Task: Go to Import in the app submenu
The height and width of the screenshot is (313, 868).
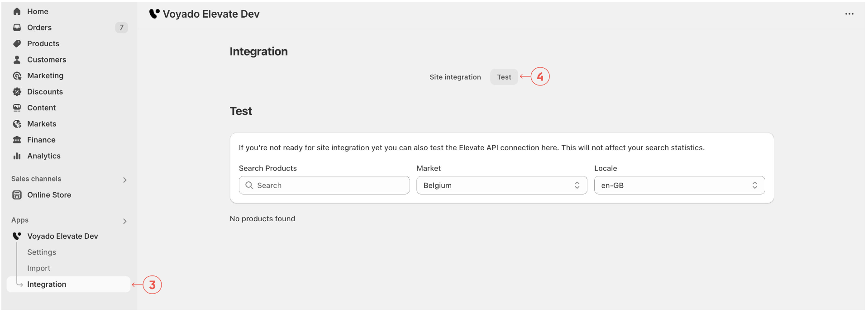Action: [x=39, y=268]
